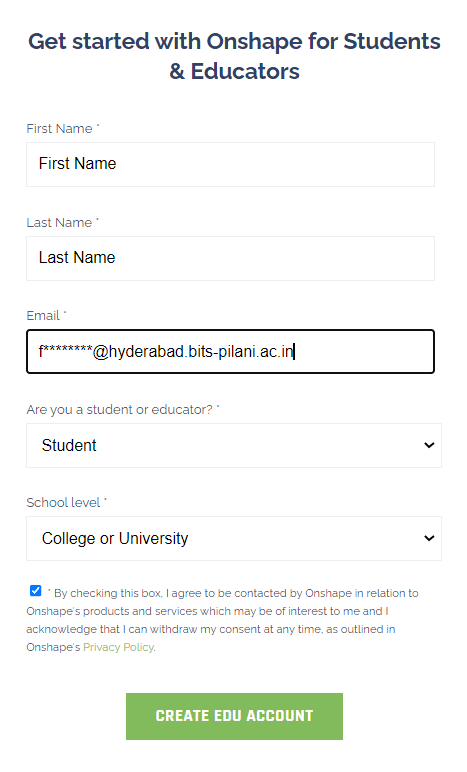
Task: Click chevron arrow beside Student option
Action: (x=429, y=445)
